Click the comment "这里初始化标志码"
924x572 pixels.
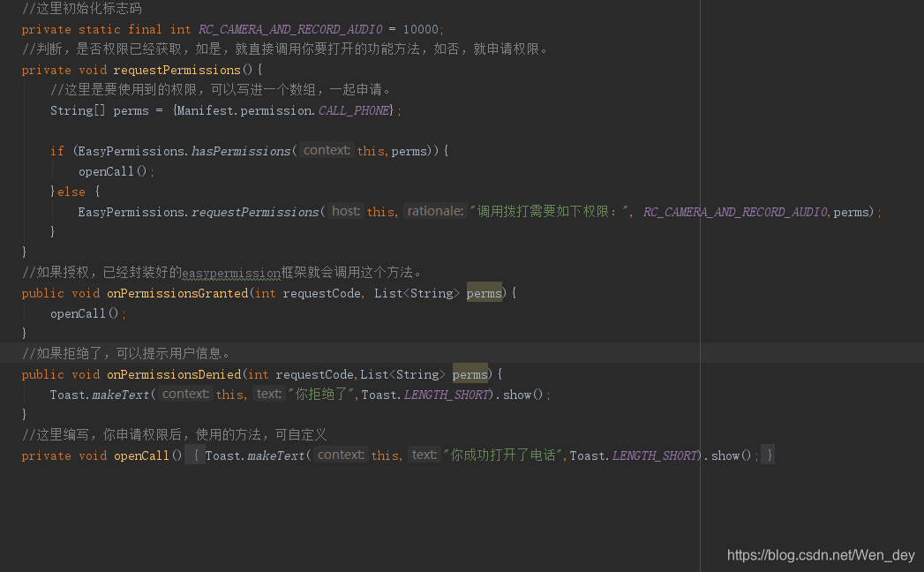point(82,9)
